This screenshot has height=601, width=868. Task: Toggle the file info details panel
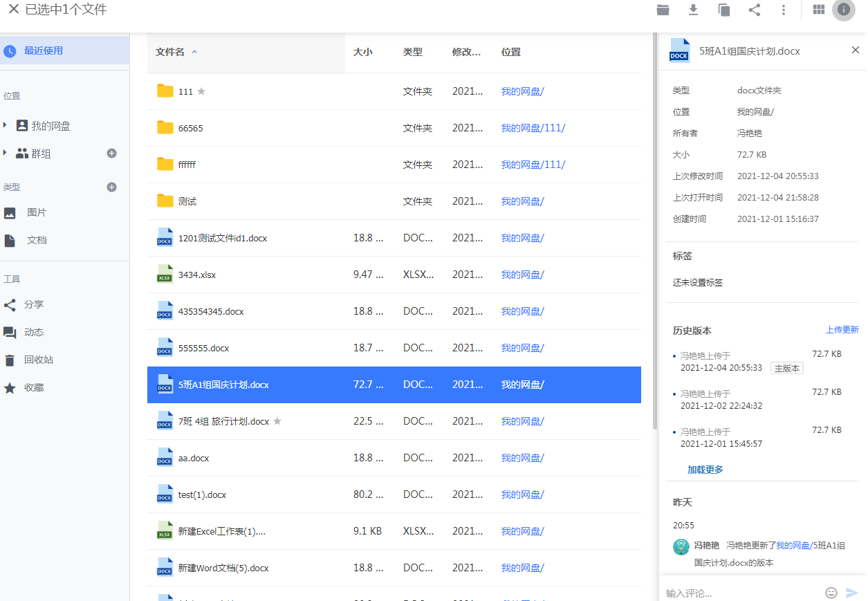tap(844, 10)
